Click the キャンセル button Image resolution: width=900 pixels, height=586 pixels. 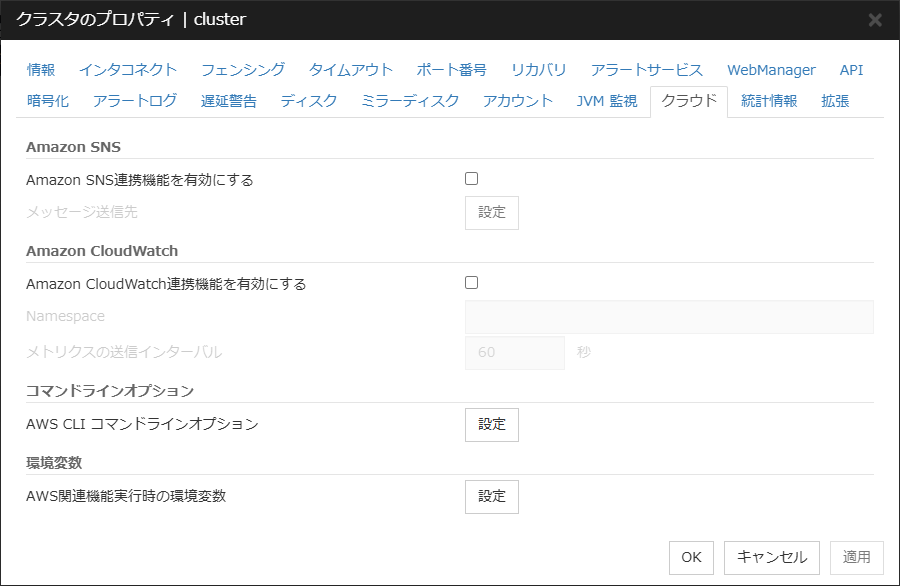point(772,557)
